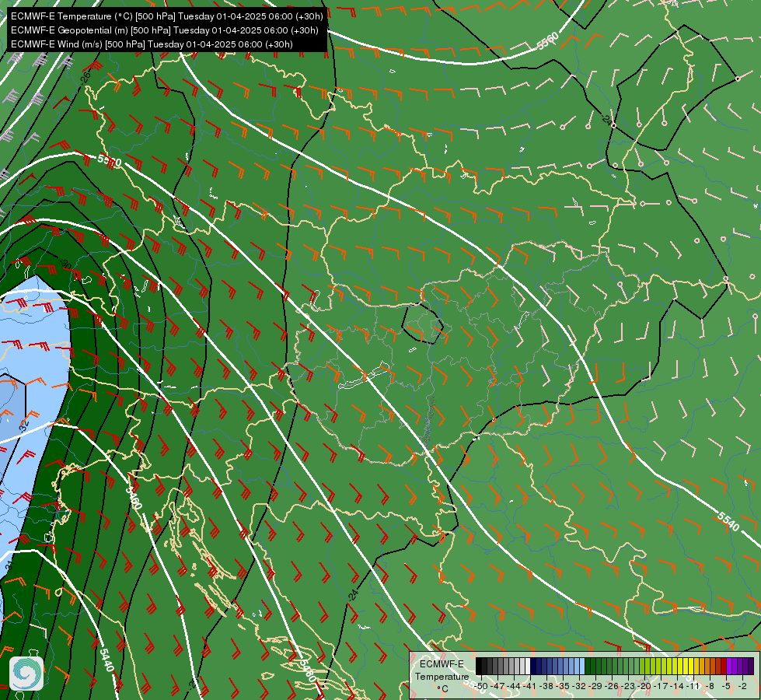Click the ECMWF swirl logo icon

click(26, 673)
